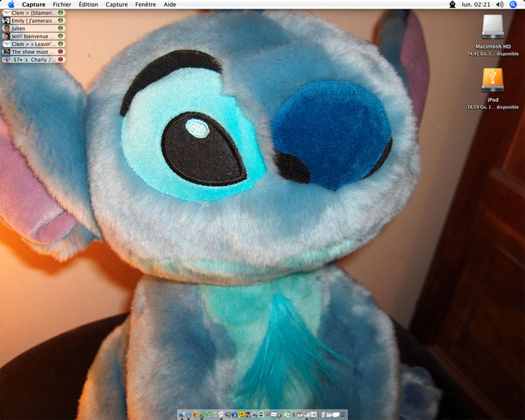Open the iCal calendar icon in Dock
The width and height of the screenshot is (525, 420).
(x=300, y=414)
